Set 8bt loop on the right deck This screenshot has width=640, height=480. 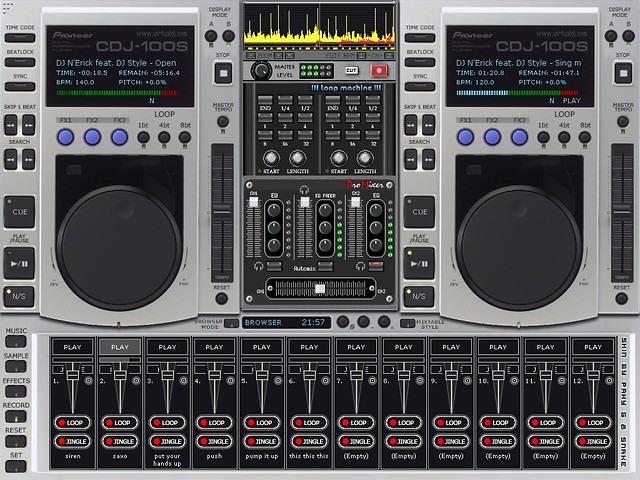[585, 137]
